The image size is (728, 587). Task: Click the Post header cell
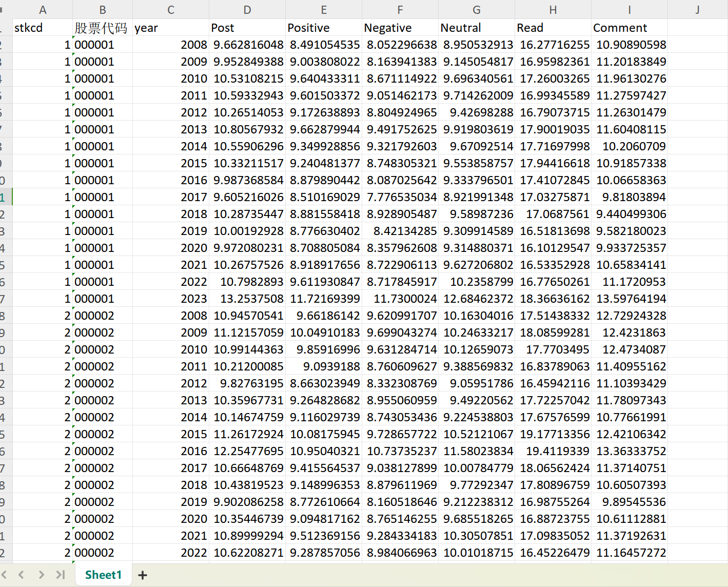[247, 28]
